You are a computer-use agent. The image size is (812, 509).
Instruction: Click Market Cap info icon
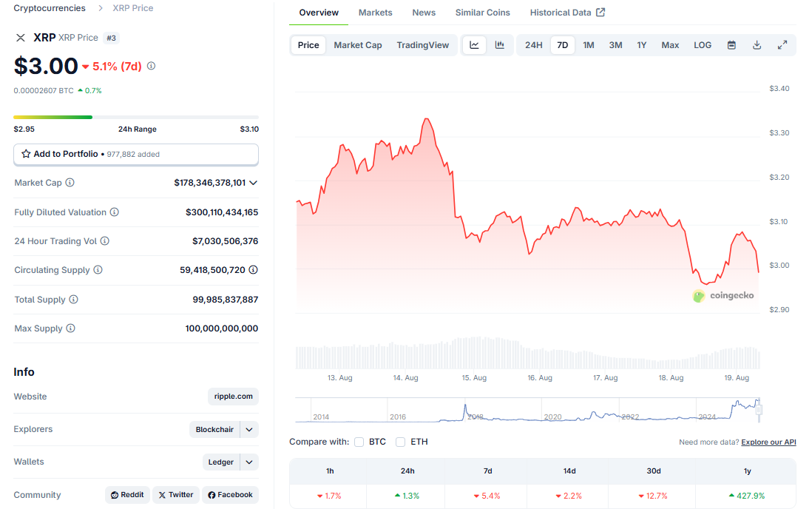(70, 183)
